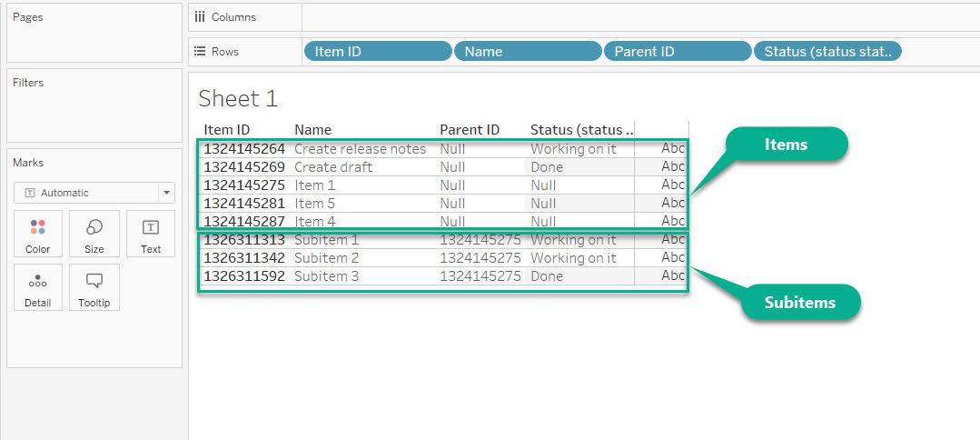
Task: Open the Size marks card
Action: [94, 234]
